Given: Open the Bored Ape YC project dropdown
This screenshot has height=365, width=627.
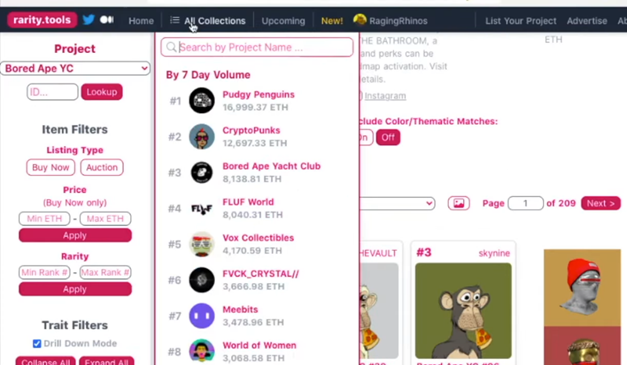Looking at the screenshot, I should click(x=75, y=68).
